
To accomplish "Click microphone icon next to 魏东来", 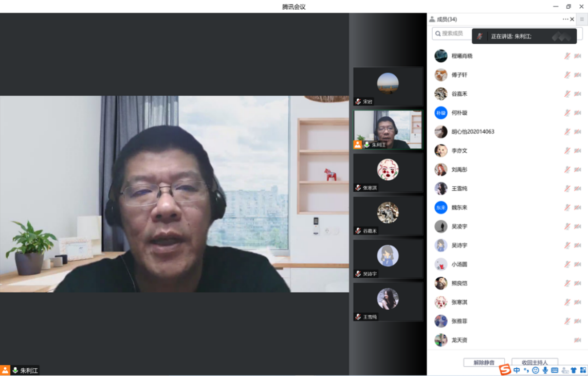I will pos(567,208).
